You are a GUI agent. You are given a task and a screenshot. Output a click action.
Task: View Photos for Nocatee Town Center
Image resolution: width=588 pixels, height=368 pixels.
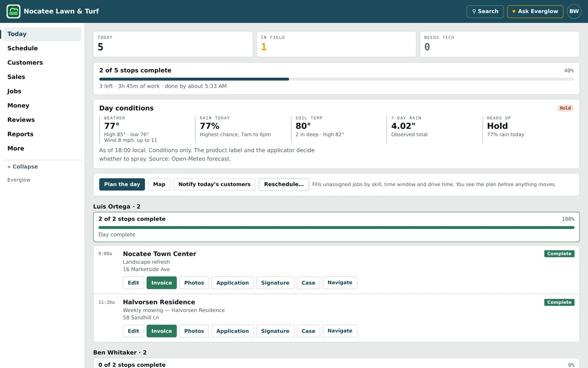[194, 282]
